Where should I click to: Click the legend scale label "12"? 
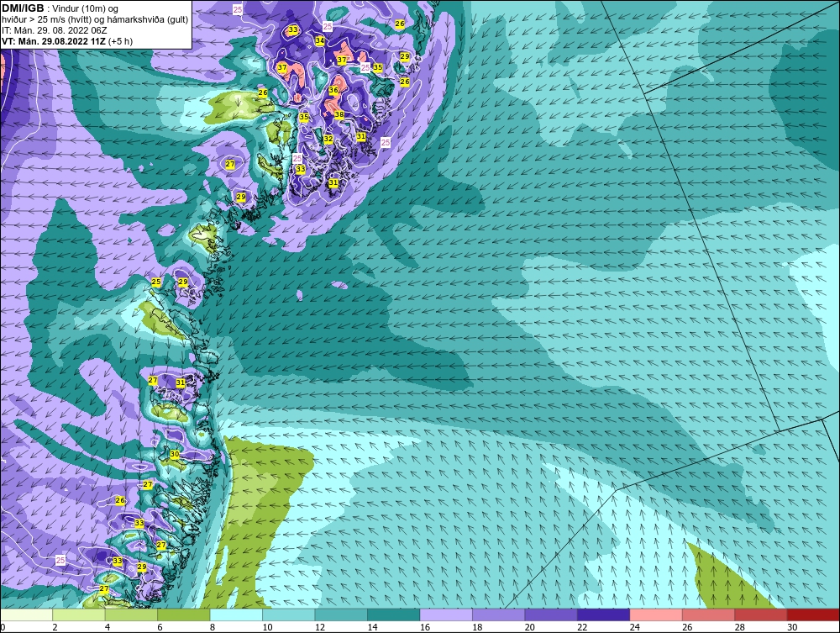click(x=320, y=627)
